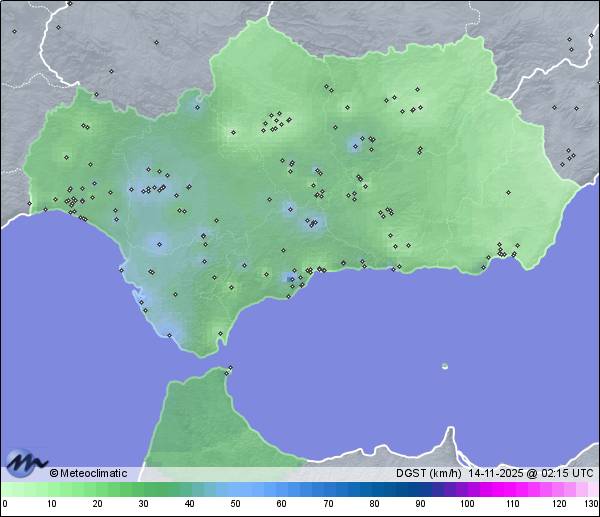Click the station marker in top-left corner
600x517 pixels.
click(x=14, y=31)
